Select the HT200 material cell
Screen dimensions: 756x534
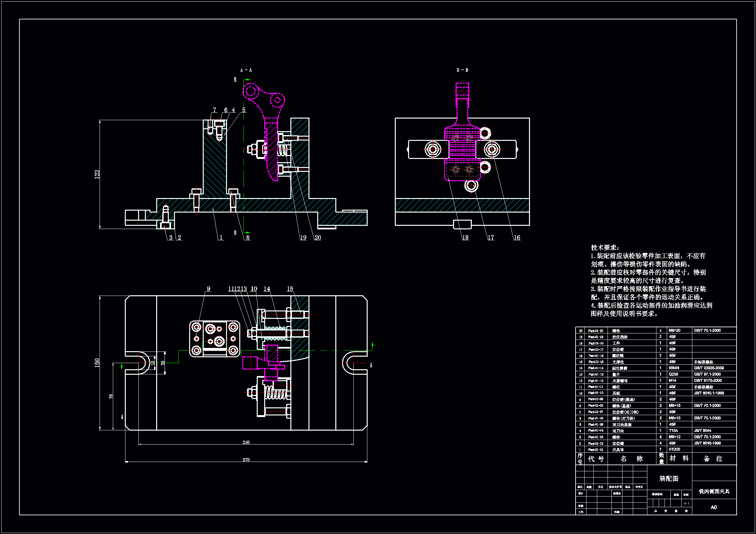pyautogui.click(x=674, y=449)
